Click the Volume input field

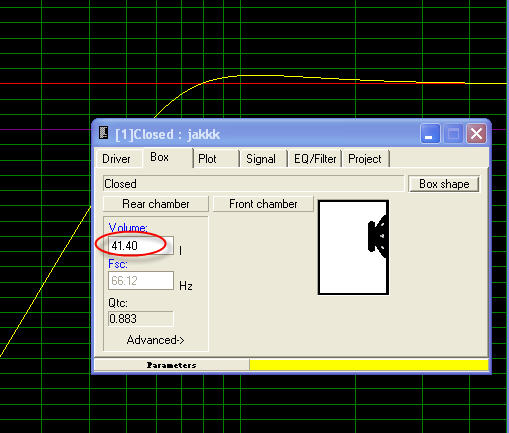point(140,246)
